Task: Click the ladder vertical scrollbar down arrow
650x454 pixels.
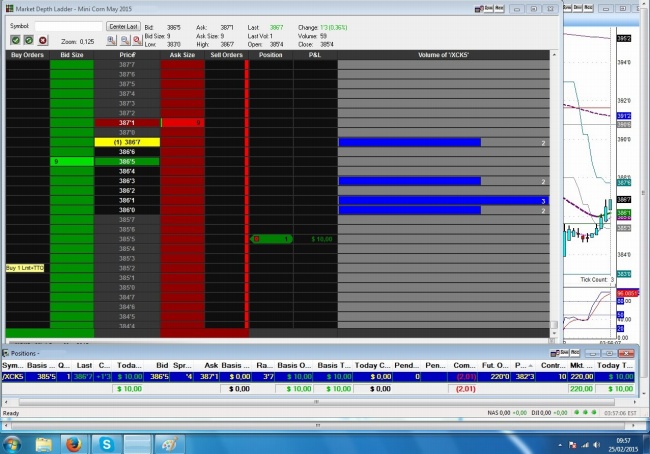Action: [554, 333]
